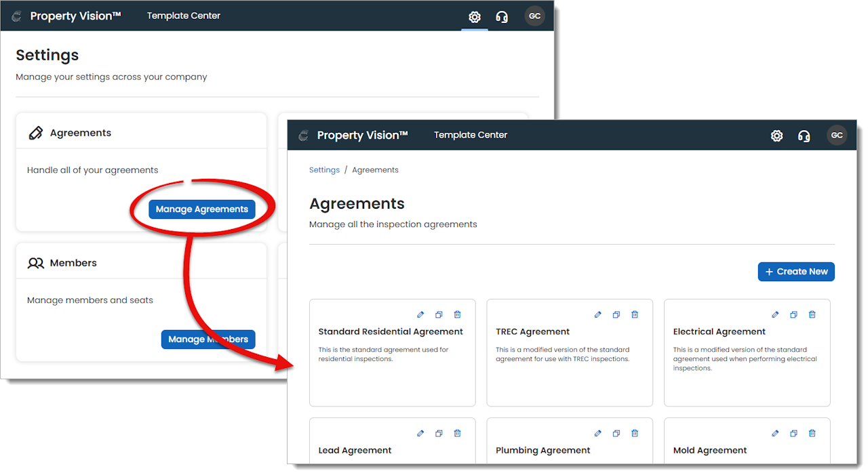Click TREC Agreement description text

tap(563, 354)
